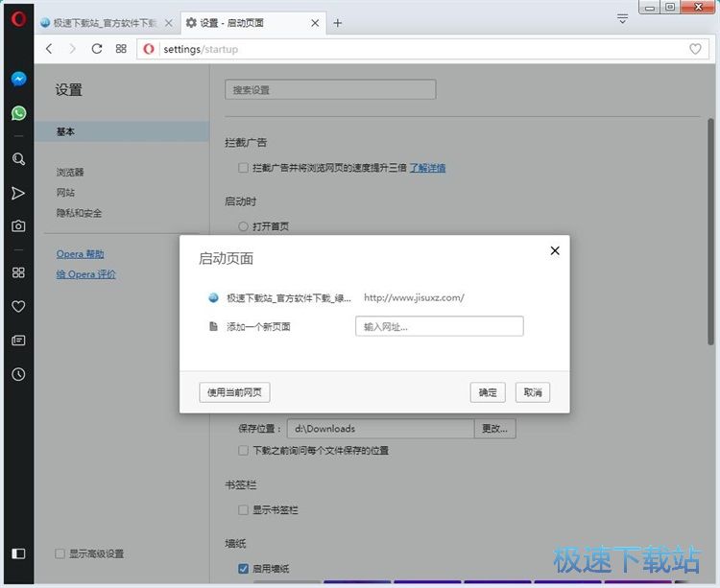
Task: Open Speed Dial start page button in toolbar
Action: click(x=121, y=49)
